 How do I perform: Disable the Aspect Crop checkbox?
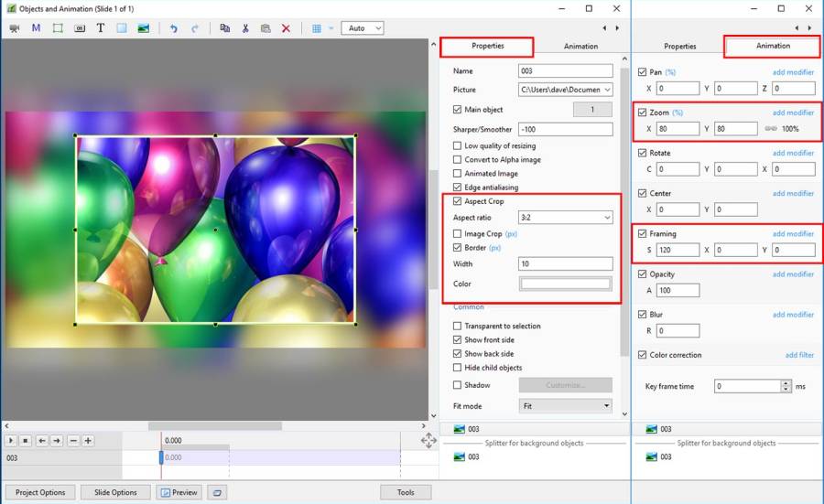click(x=458, y=201)
